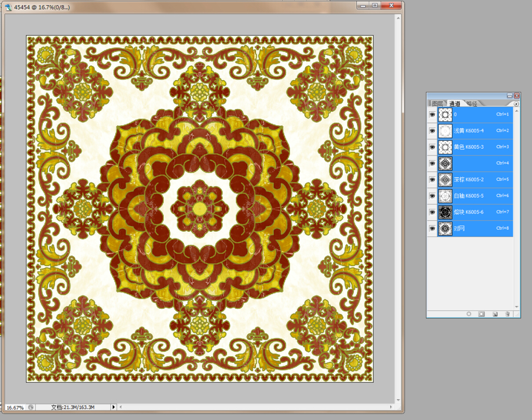Image resolution: width=532 pixels, height=420 pixels.
Task: Close the Channels panel
Action: 517,96
